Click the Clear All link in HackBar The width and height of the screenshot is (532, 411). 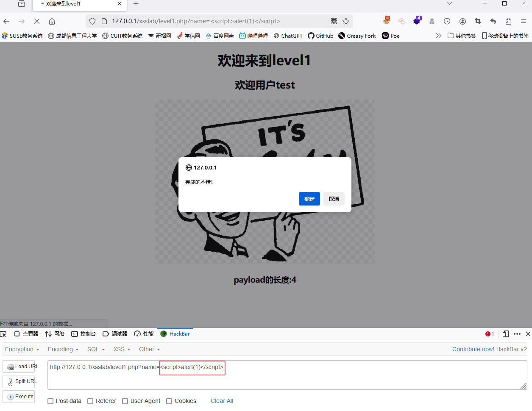coord(222,401)
